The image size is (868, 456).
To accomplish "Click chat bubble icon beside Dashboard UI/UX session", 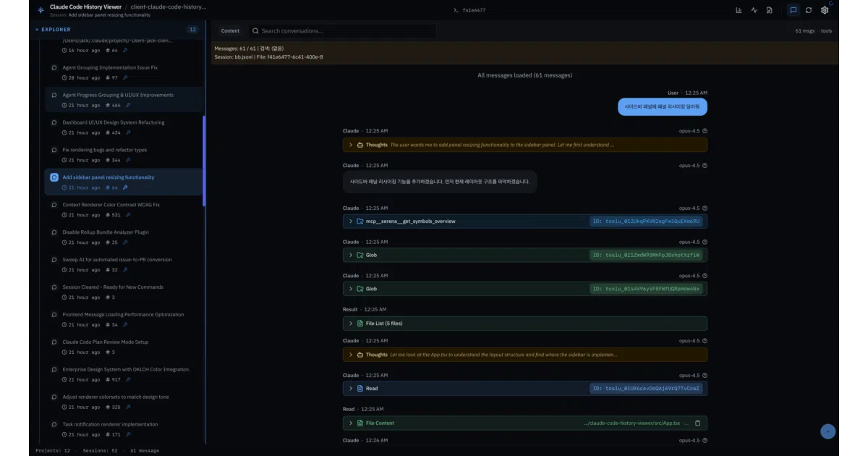I will coord(54,122).
